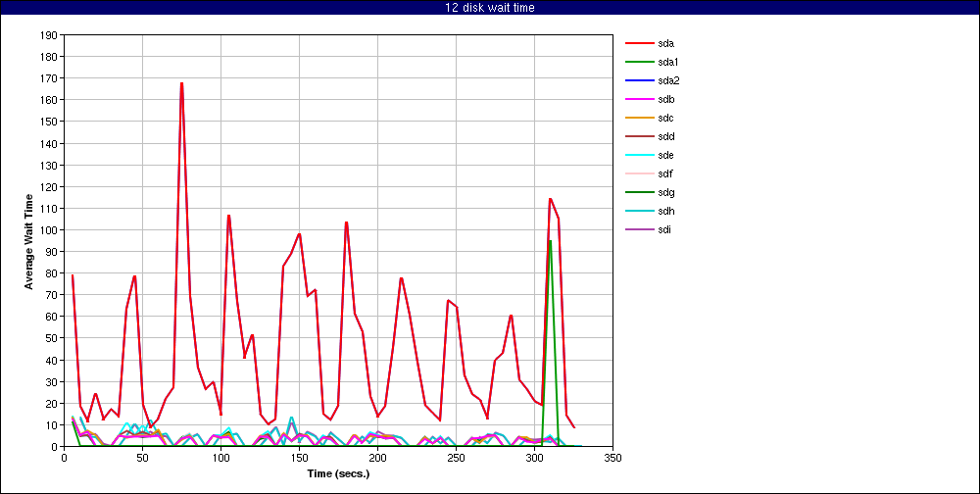Click the blue sda2 legend line swatch

[x=639, y=80]
